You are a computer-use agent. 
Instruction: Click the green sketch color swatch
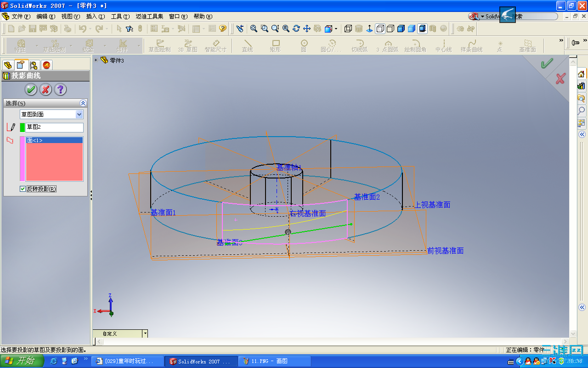coord(22,127)
